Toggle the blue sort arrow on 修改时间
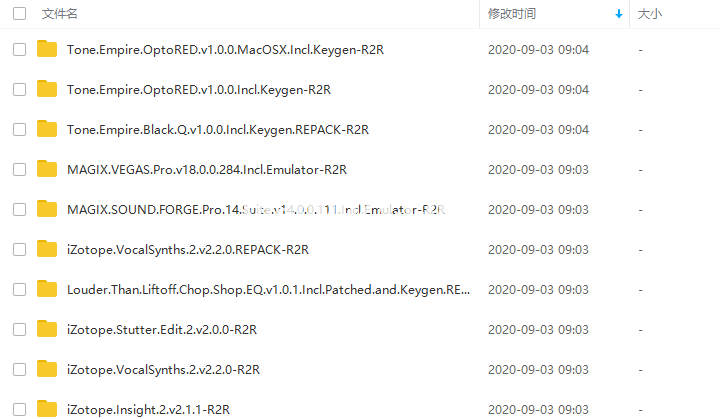Viewport: 720px width, 419px height. (619, 14)
